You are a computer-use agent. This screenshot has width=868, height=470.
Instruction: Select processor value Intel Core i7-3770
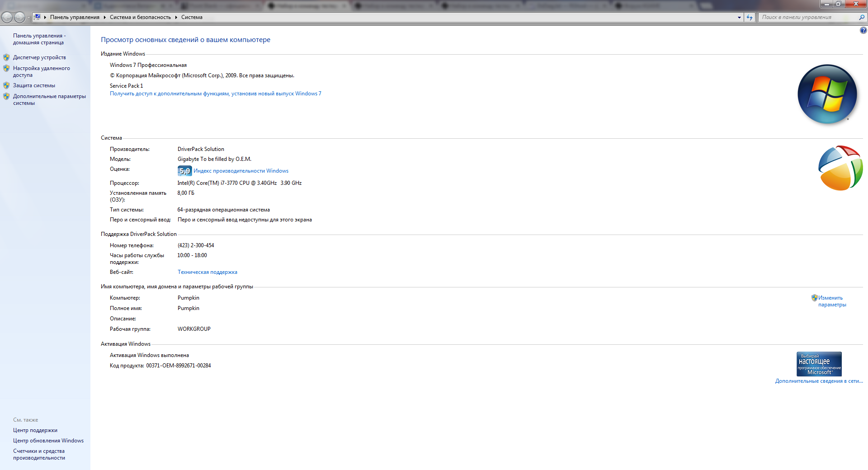240,183
